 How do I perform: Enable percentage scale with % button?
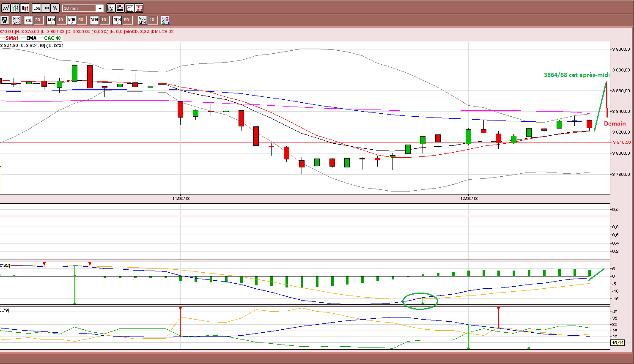(55, 8)
